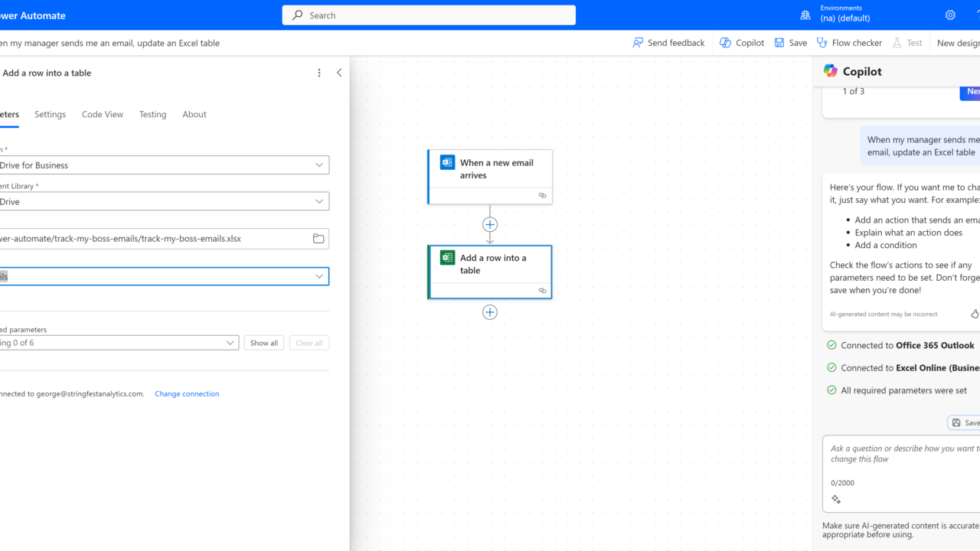Click the Search box in the header
Viewport: 980px width, 551px height.
pyautogui.click(x=429, y=15)
